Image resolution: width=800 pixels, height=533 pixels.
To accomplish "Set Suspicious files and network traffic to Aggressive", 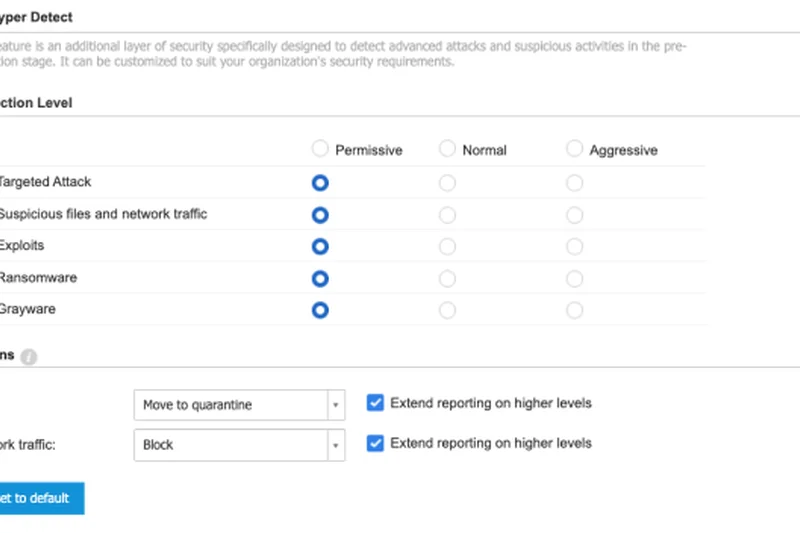I will 574,215.
